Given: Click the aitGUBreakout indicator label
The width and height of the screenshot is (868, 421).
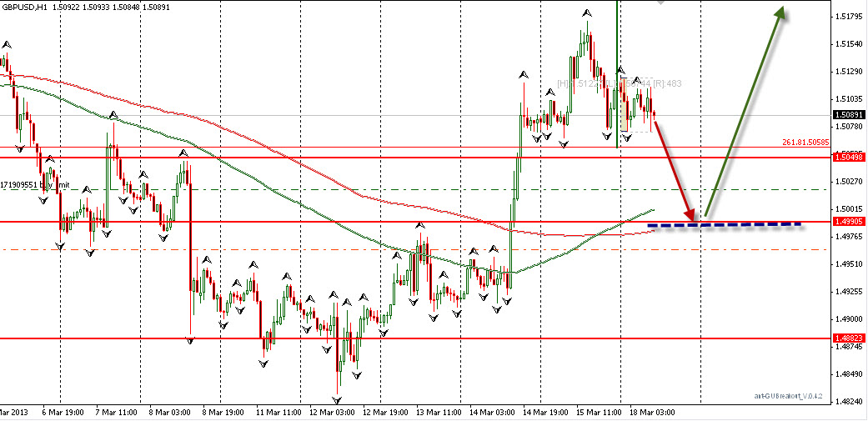Looking at the screenshot, I should 789,396.
